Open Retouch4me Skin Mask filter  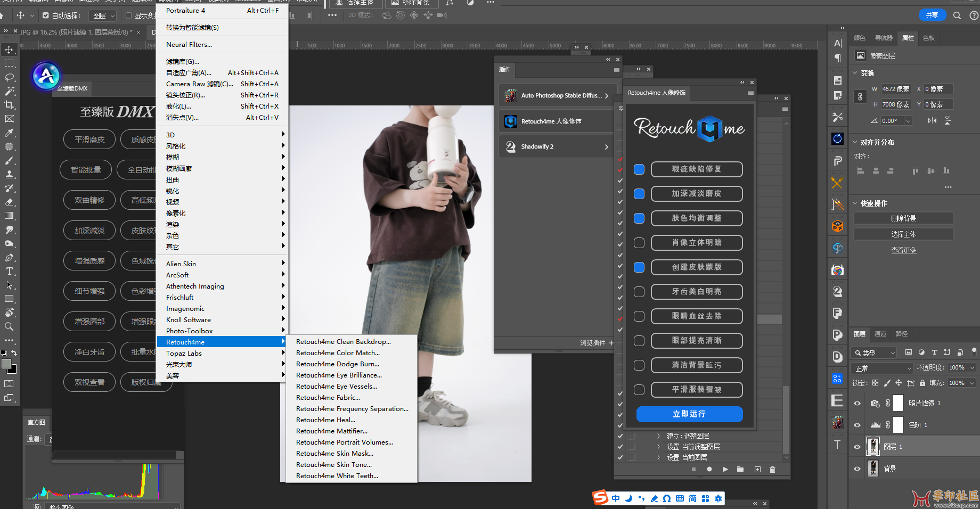click(x=334, y=454)
